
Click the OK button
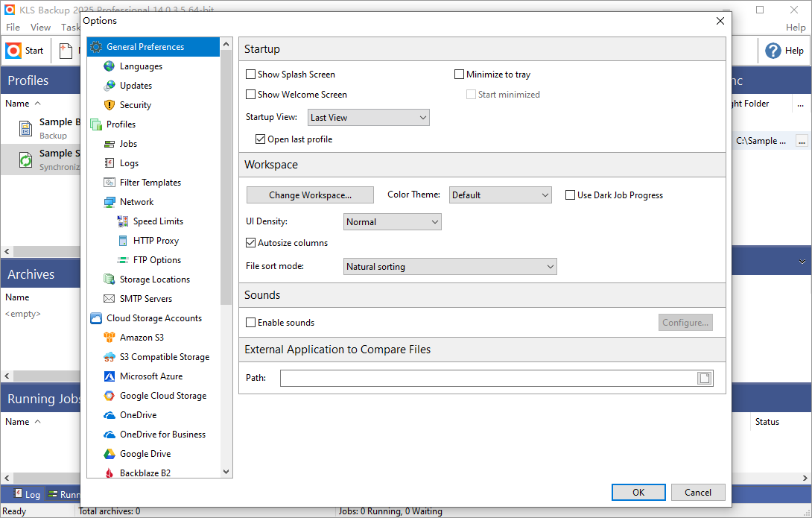(x=638, y=493)
